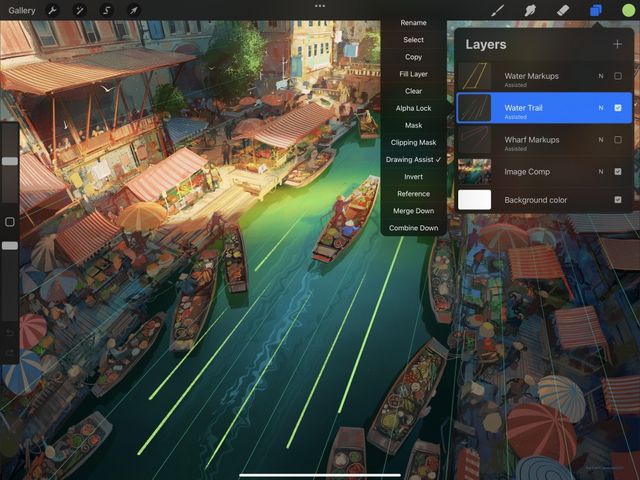Screen dimensions: 640x480
Task: Choose Merge Down option
Action: point(413,211)
